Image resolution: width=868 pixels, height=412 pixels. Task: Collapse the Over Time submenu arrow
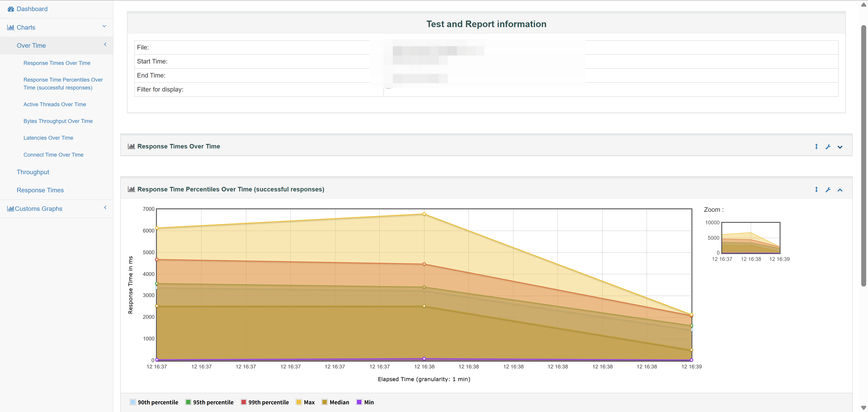click(x=105, y=45)
